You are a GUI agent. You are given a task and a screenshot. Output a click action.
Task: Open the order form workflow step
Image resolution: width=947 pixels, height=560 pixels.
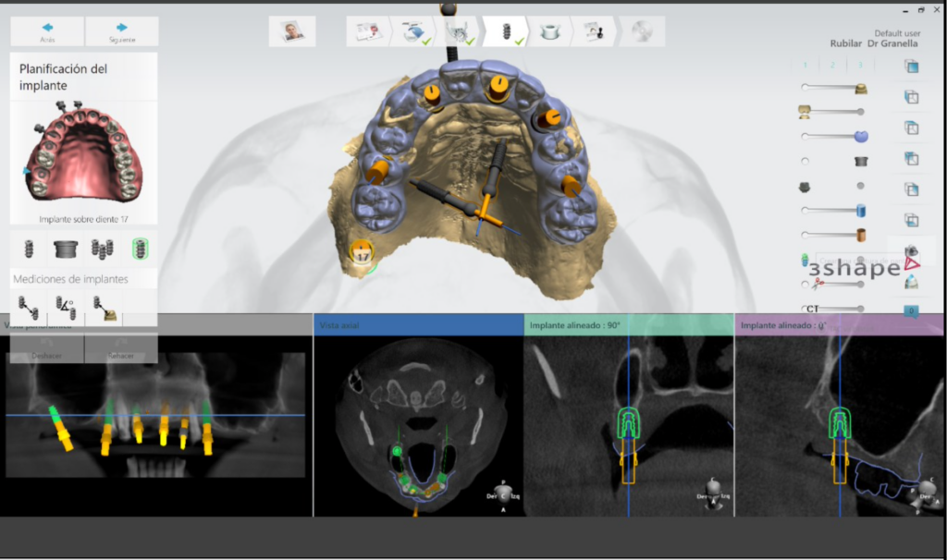click(x=368, y=30)
